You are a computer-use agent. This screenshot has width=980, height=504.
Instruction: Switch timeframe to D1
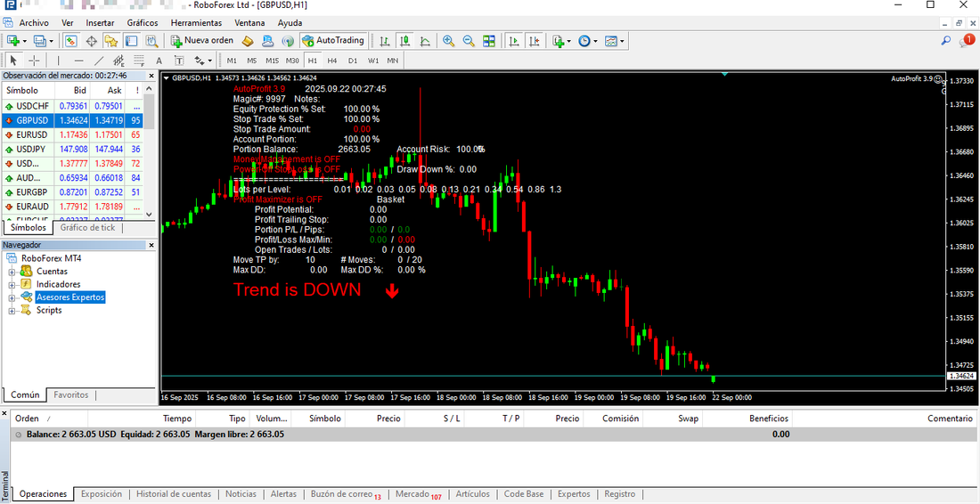tap(353, 61)
